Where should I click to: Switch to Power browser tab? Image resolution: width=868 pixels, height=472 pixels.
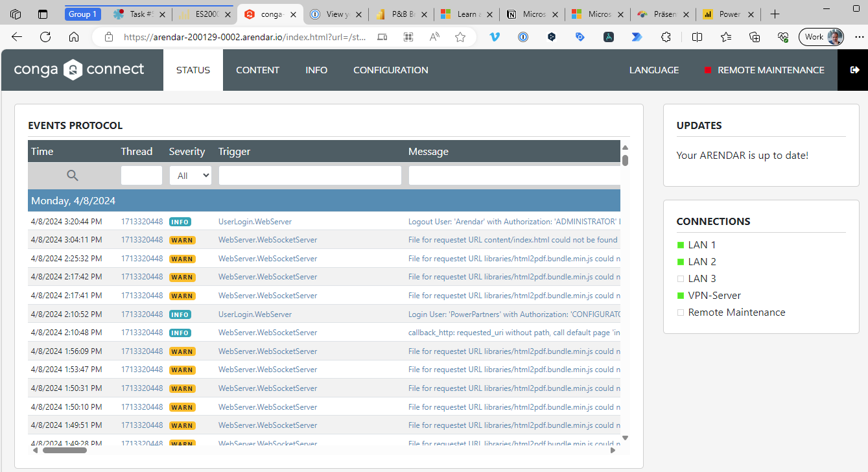tap(728, 14)
